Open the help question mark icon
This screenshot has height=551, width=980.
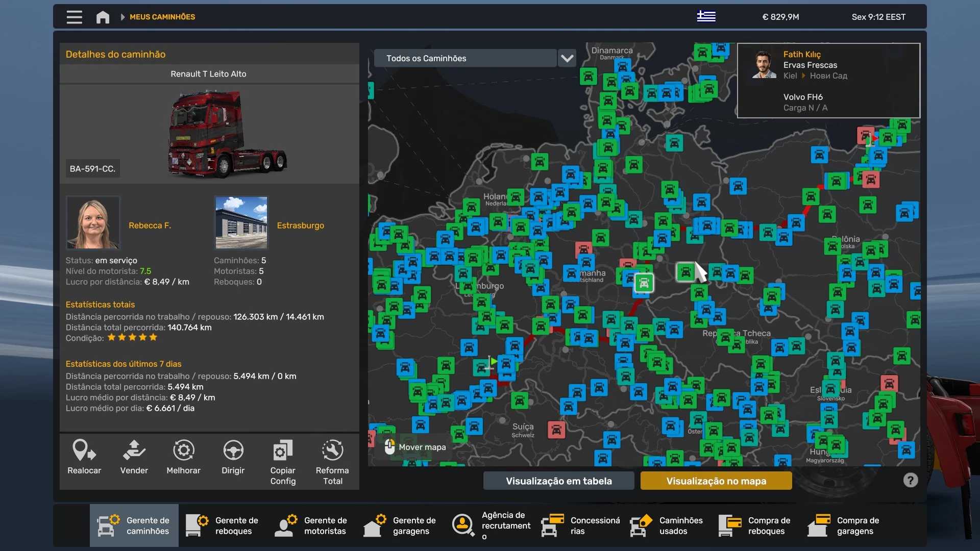[910, 480]
